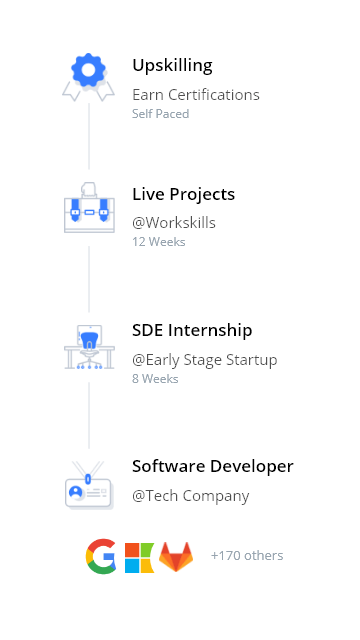Click the Software Developer ID badge icon

pos(89,485)
